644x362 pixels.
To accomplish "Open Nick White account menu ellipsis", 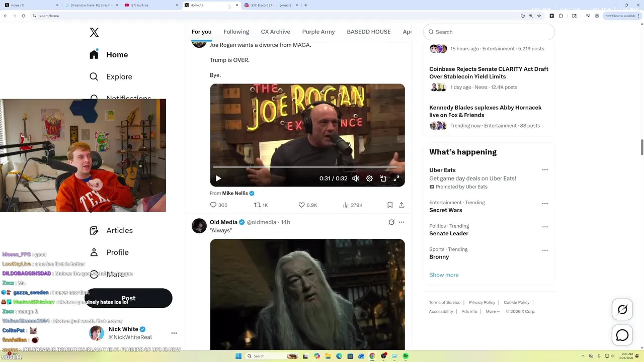I will (174, 333).
